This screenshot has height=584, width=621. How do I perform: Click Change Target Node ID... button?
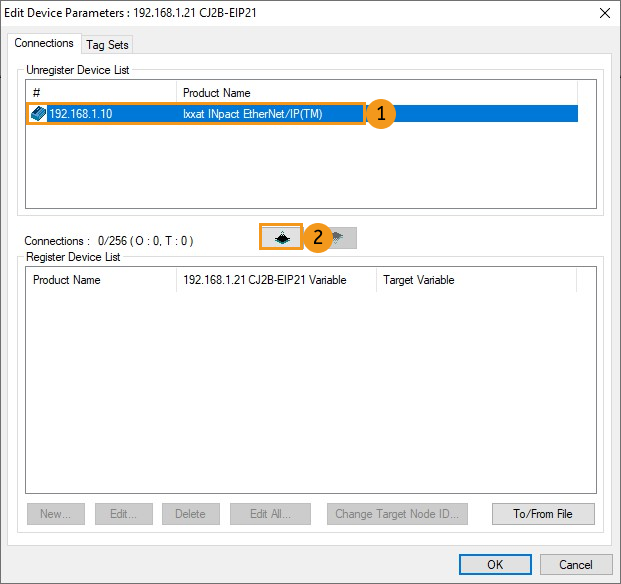click(397, 514)
